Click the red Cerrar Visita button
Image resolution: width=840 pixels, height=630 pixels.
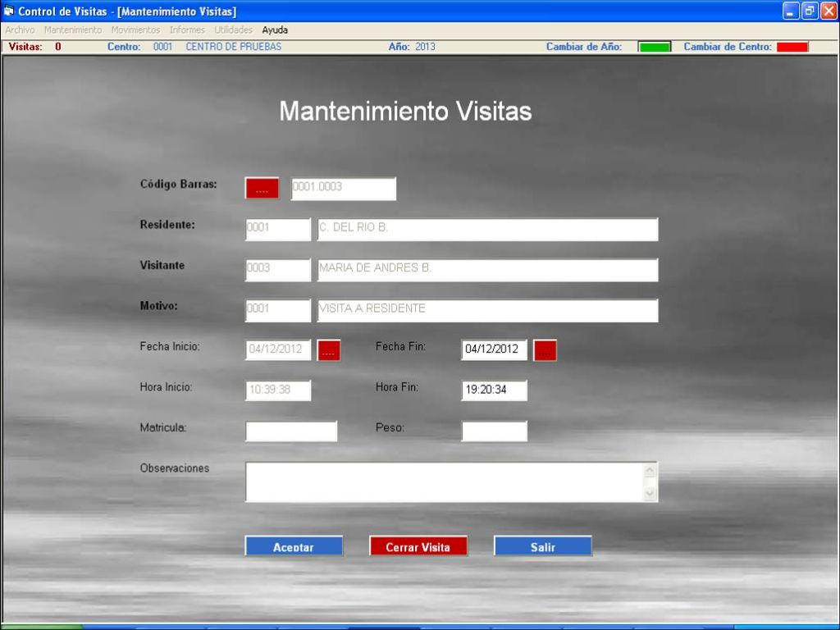[418, 546]
